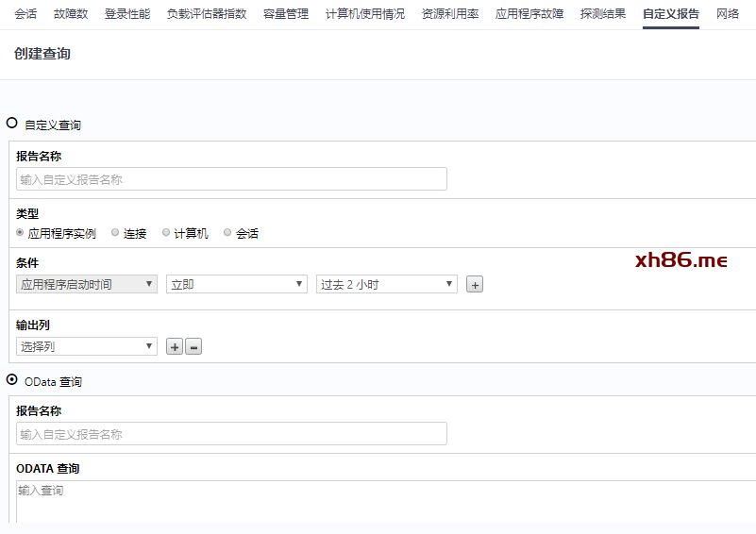Choose the 连接 type radio button
Screen dimensions: 756x534
(116, 233)
